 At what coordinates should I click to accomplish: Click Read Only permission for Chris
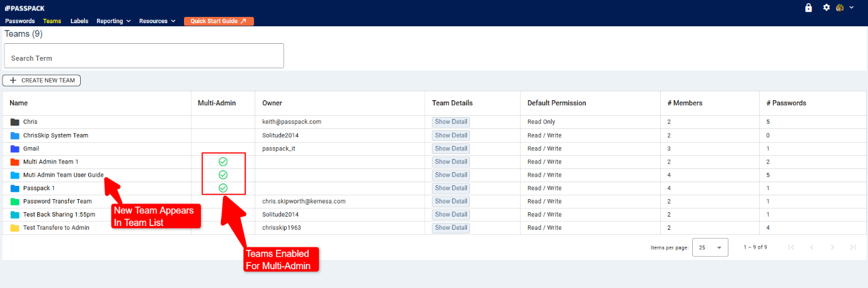[541, 122]
